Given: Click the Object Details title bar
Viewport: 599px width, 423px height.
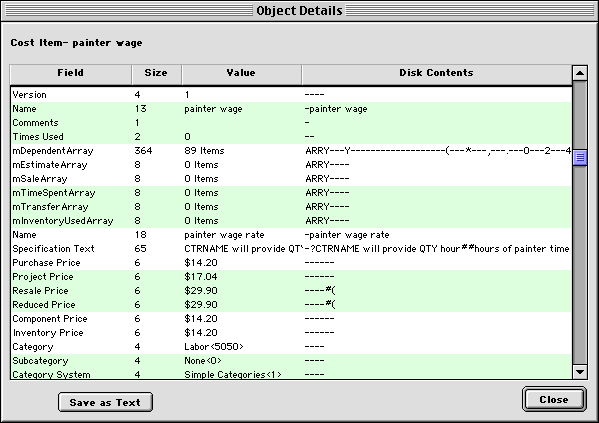Looking at the screenshot, I should [x=300, y=11].
